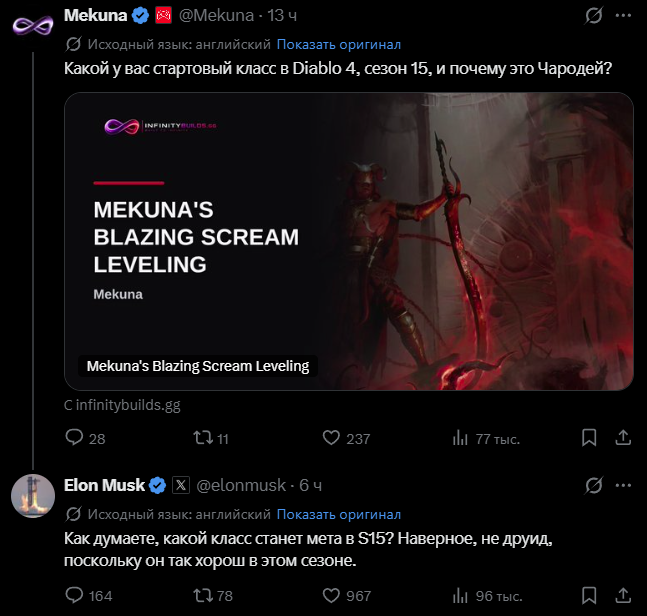
Task: Bookmark Mekuna's post
Action: pyautogui.click(x=589, y=438)
